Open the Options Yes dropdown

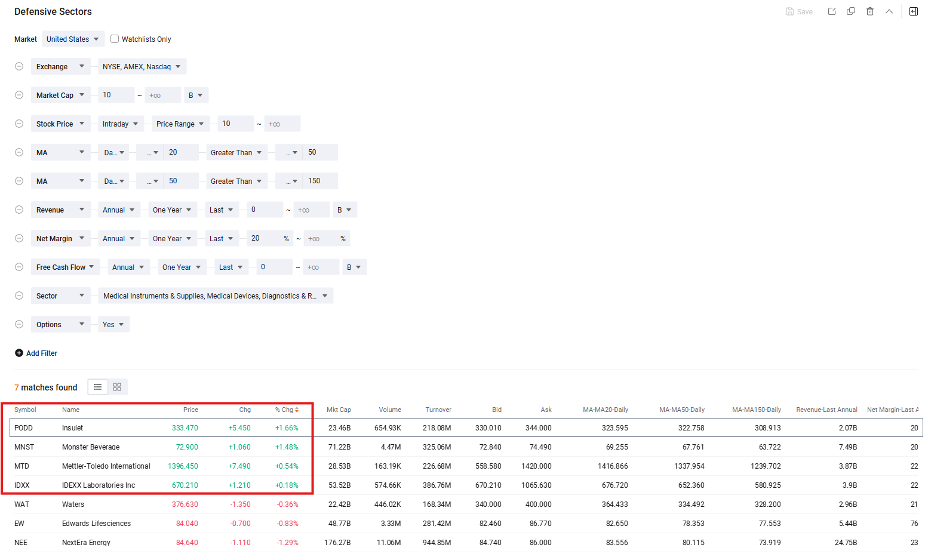point(113,324)
